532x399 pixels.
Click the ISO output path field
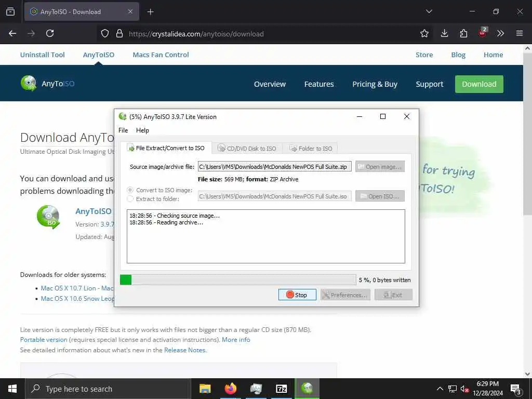pos(275,196)
